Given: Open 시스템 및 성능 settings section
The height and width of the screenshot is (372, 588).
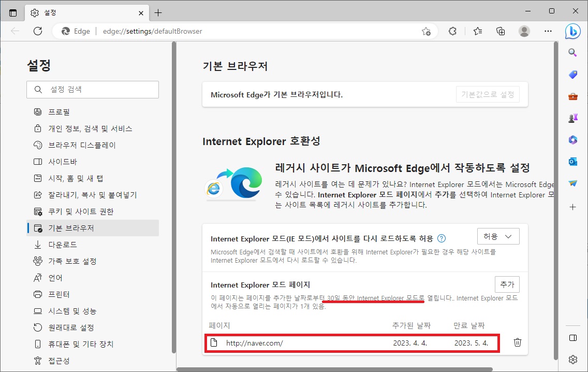Looking at the screenshot, I should (x=93, y=311).
